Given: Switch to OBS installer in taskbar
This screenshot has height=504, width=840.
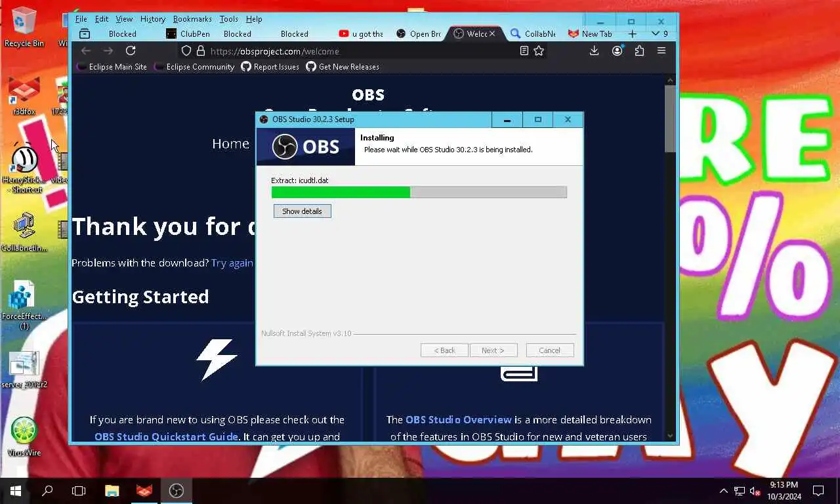Looking at the screenshot, I should coord(177,490).
